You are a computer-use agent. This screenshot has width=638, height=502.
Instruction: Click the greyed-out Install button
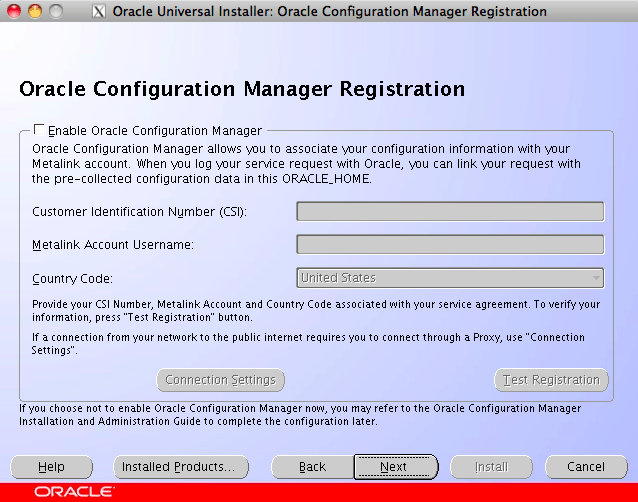pos(491,467)
